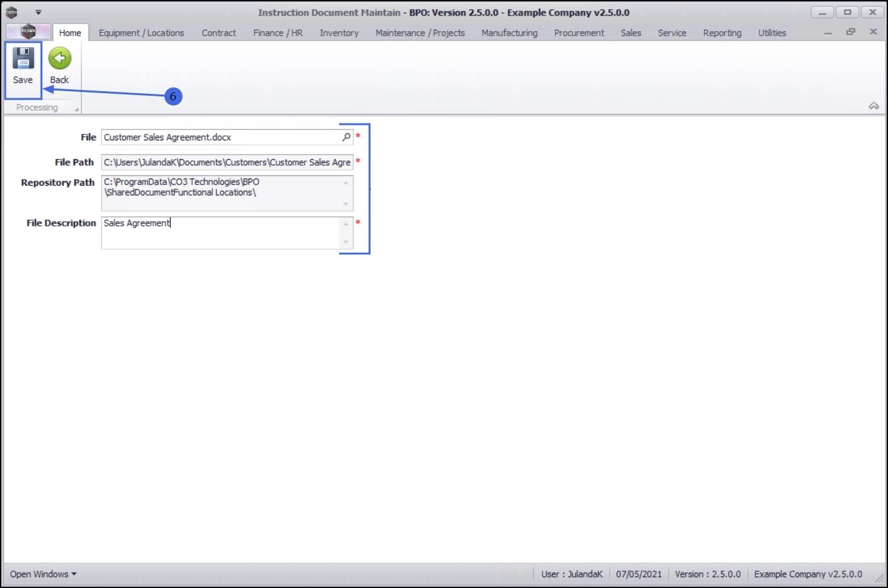Switch to the Manufacturing tab
888x588 pixels.
509,32
